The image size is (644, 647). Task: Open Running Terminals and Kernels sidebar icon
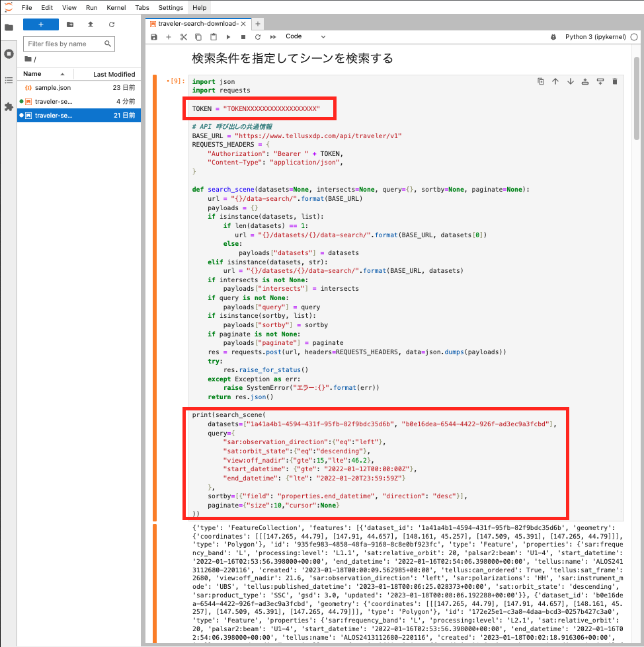click(x=9, y=54)
